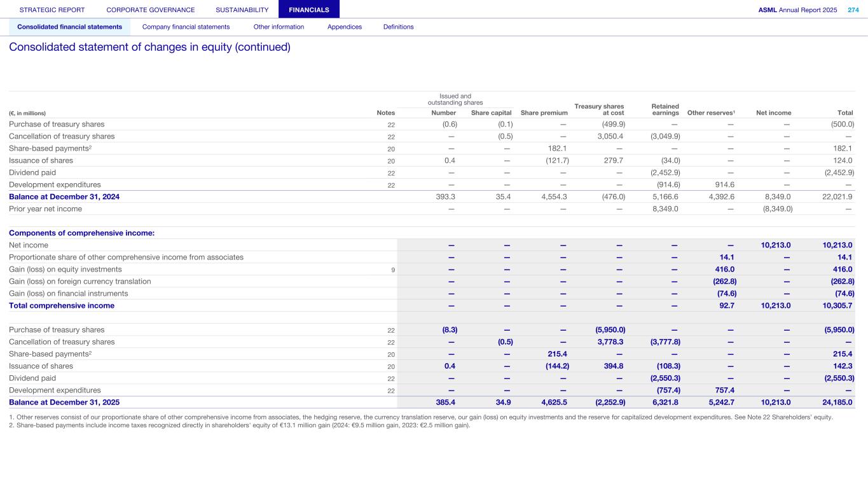
Task: Select the 24,185.0 total equity value
Action: (834, 403)
